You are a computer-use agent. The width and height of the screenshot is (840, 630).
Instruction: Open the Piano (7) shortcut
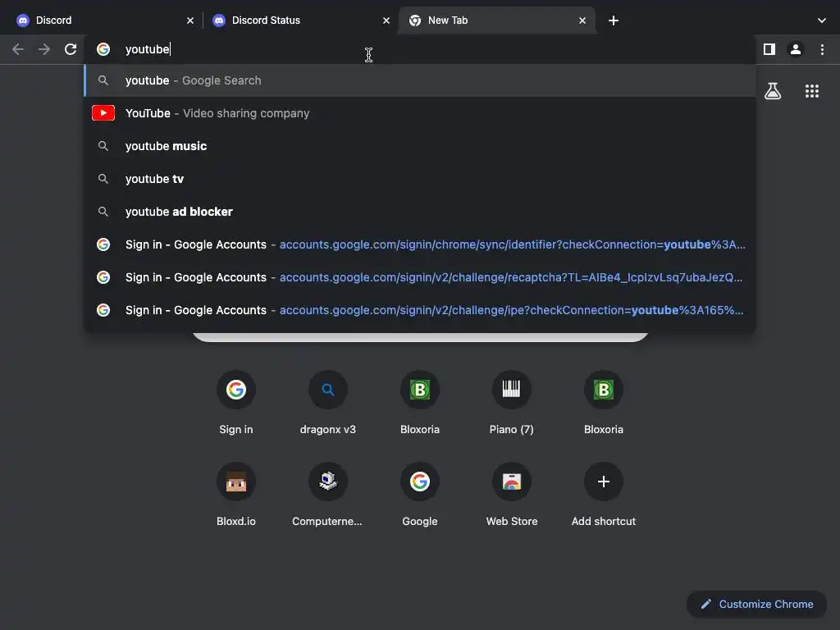(512, 402)
